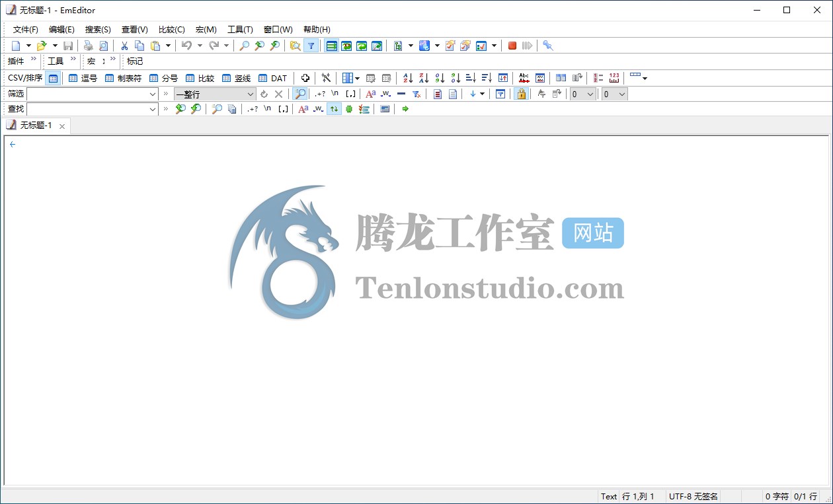Image resolution: width=833 pixels, height=504 pixels.
Task: Open the 搜索(S) menu
Action: (98, 30)
